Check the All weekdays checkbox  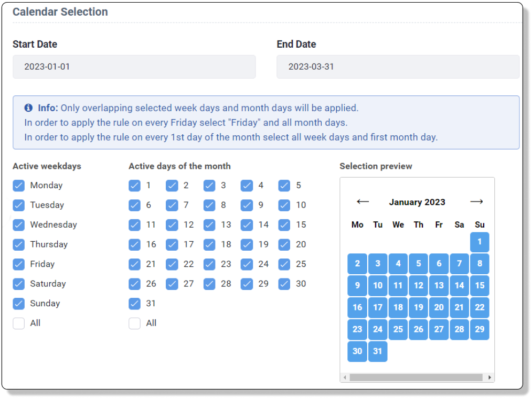click(19, 323)
